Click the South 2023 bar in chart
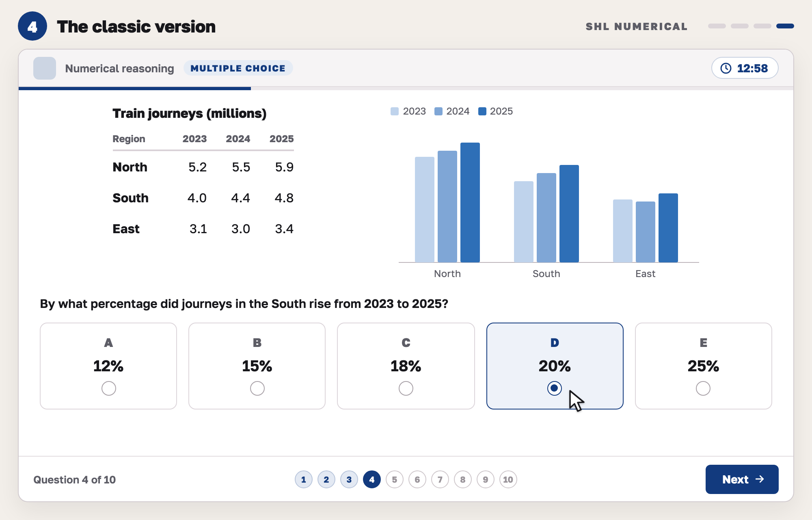Viewport: 812px width, 520px height. pos(523,221)
